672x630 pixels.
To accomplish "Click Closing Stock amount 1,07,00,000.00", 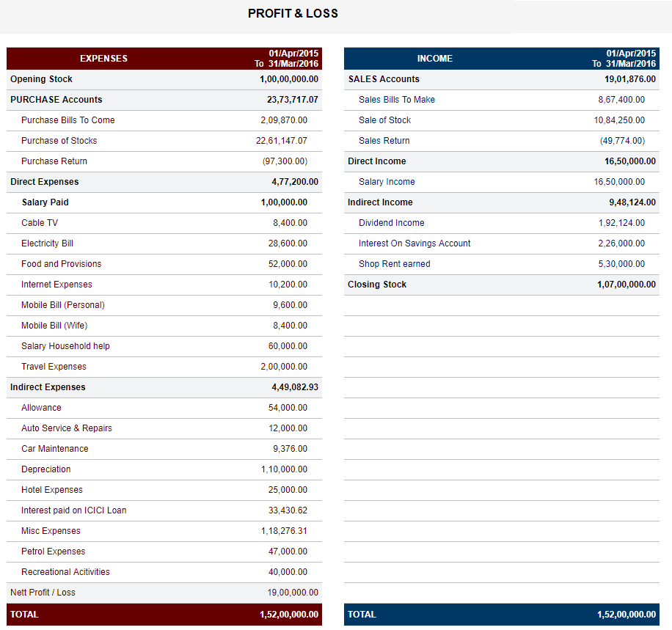I will pos(627,285).
